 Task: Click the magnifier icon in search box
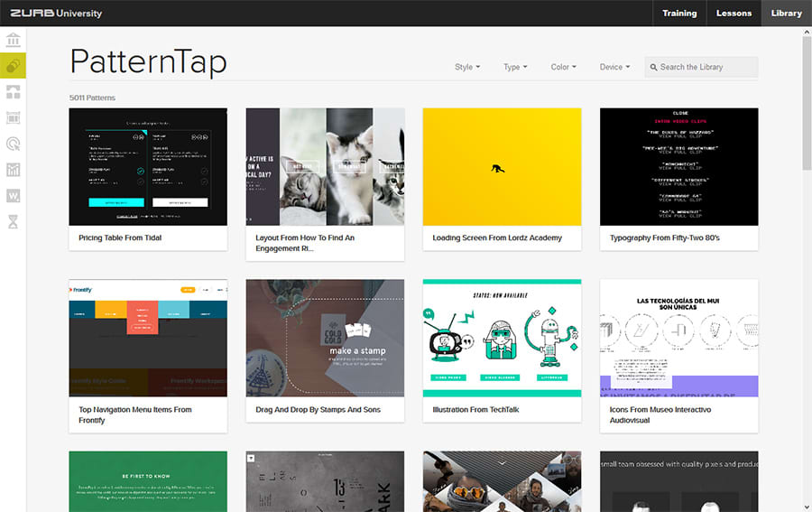(x=653, y=68)
